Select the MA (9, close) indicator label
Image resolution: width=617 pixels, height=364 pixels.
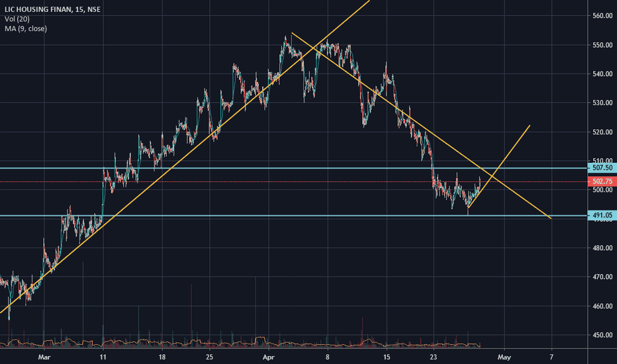pos(26,28)
